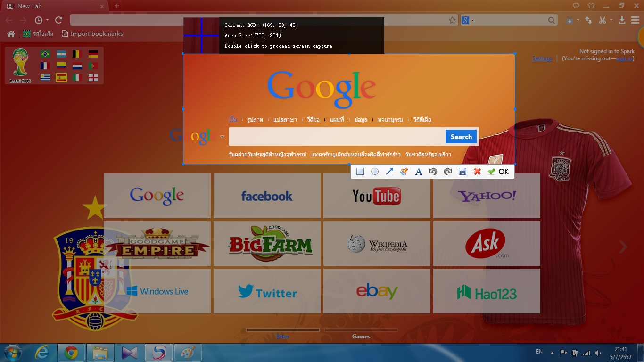Select the Italy flag
The width and height of the screenshot is (644, 362).
77,78
